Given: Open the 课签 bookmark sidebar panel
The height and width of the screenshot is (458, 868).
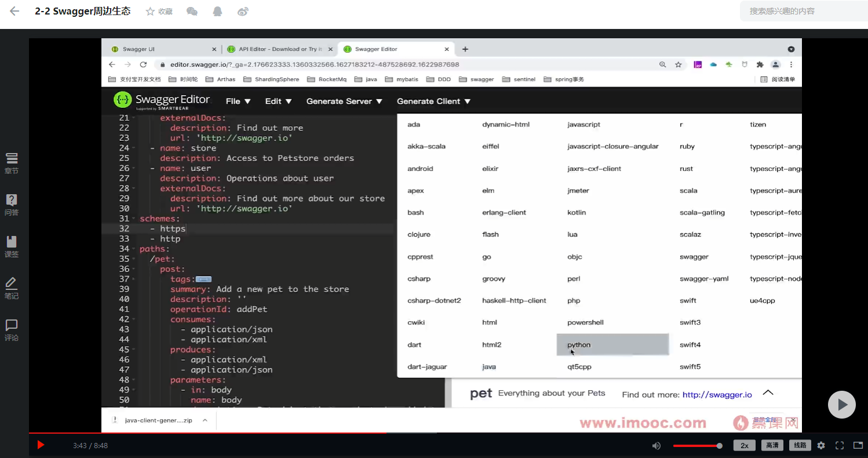Looking at the screenshot, I should [x=12, y=247].
